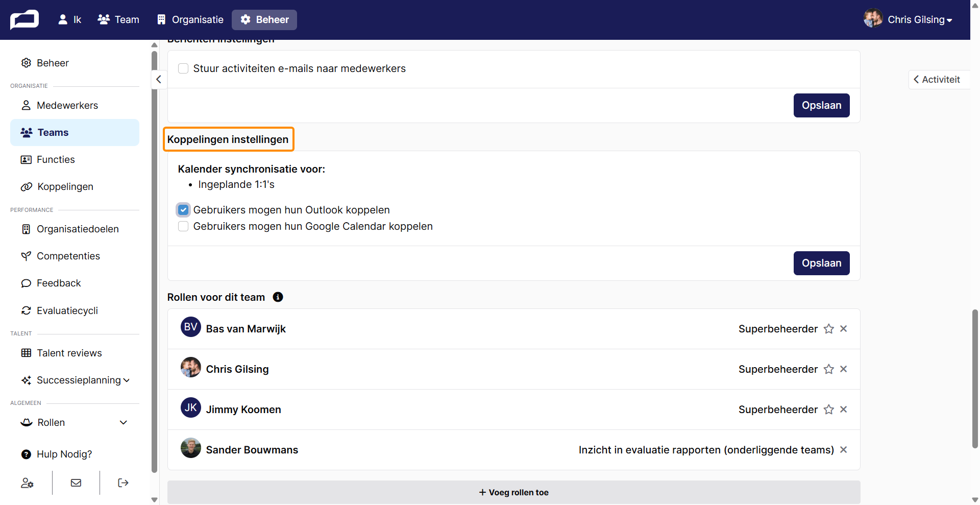Save the berichten settings with Opslaan

821,105
